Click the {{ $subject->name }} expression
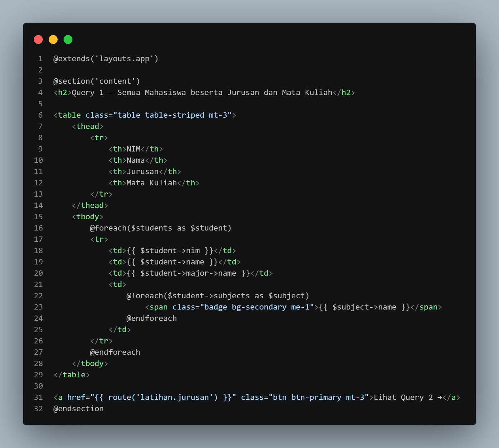The image size is (499, 448). [364, 307]
